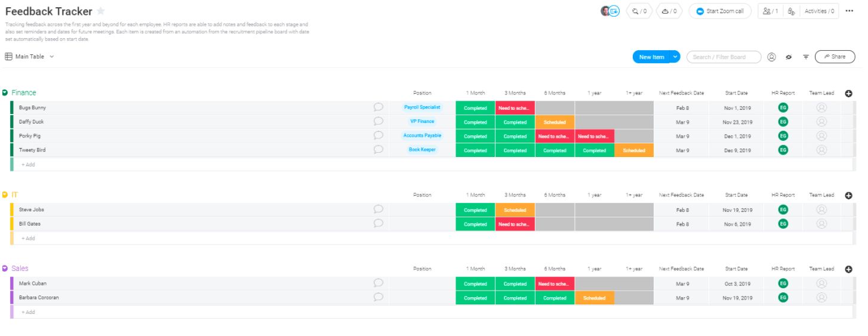Add a new item in IT group
This screenshot has width=868, height=336.
[x=28, y=238]
